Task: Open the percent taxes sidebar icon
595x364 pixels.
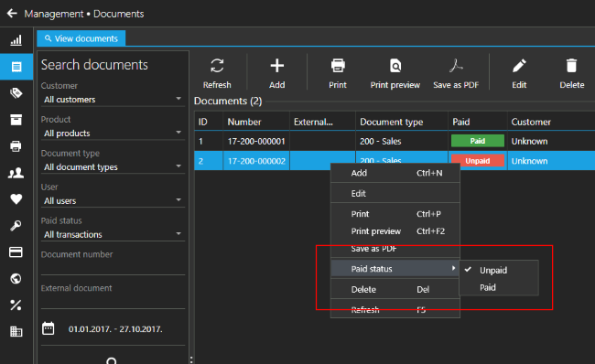Action: [16, 305]
